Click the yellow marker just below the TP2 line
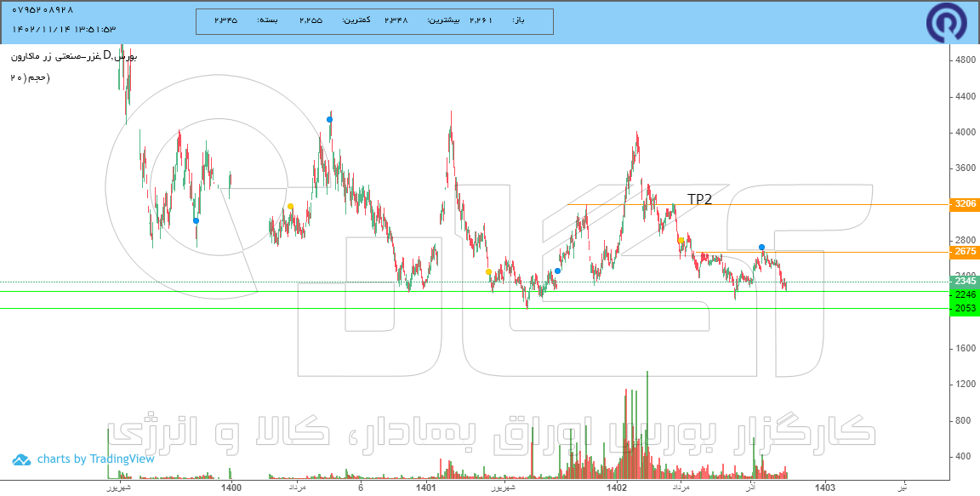Screen dimensions: 980x496 tap(681, 240)
